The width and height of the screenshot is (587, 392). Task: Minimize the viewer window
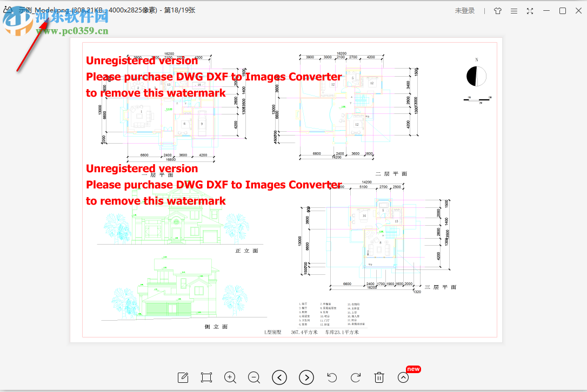pyautogui.click(x=546, y=10)
